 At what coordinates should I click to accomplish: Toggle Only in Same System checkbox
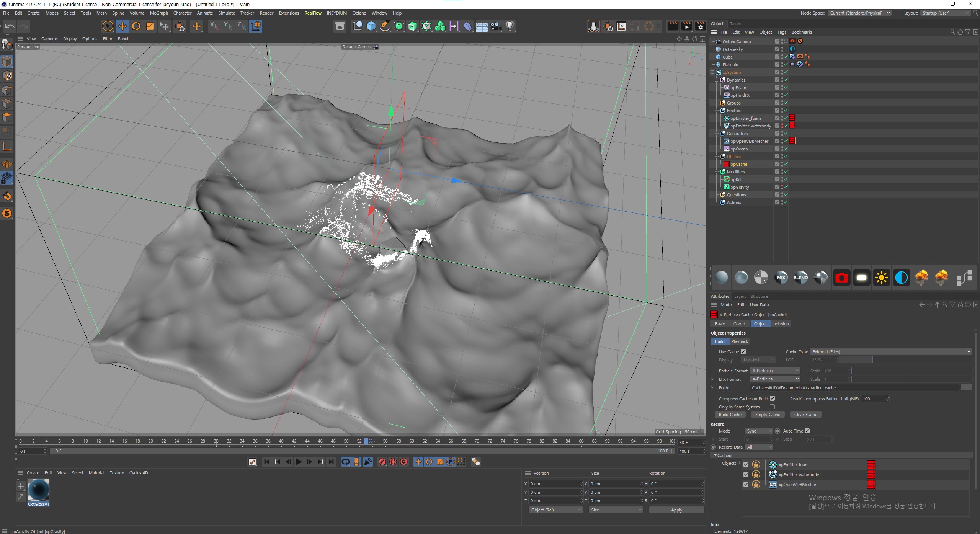[772, 407]
